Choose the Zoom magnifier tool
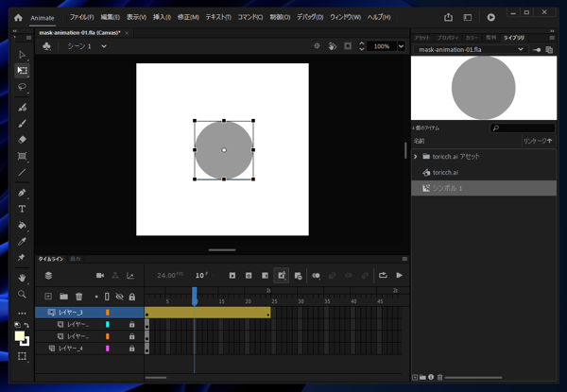The height and width of the screenshot is (392, 567). (x=22, y=295)
